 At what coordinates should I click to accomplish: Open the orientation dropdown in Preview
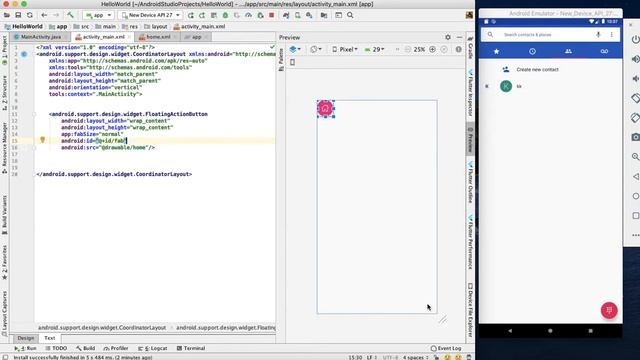pos(316,49)
